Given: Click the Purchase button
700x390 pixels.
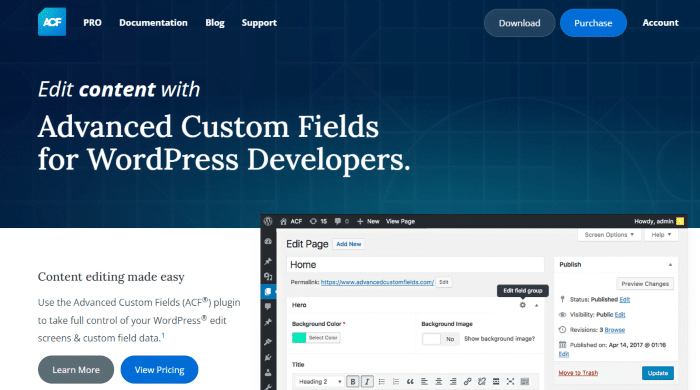Looking at the screenshot, I should point(593,23).
